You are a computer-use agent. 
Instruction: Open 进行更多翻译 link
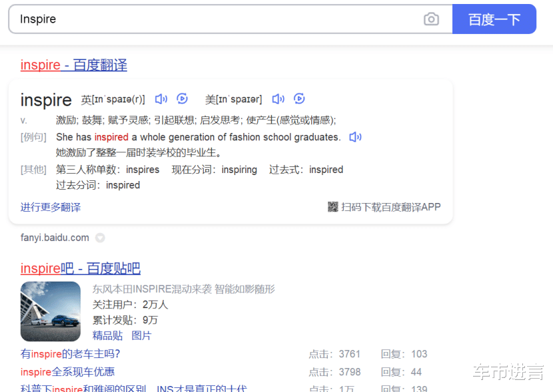pyautogui.click(x=51, y=207)
